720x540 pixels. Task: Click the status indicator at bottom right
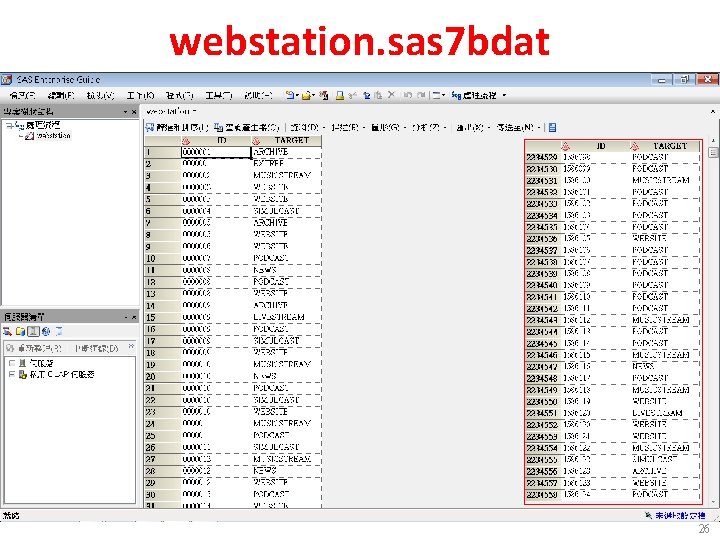pos(674,515)
